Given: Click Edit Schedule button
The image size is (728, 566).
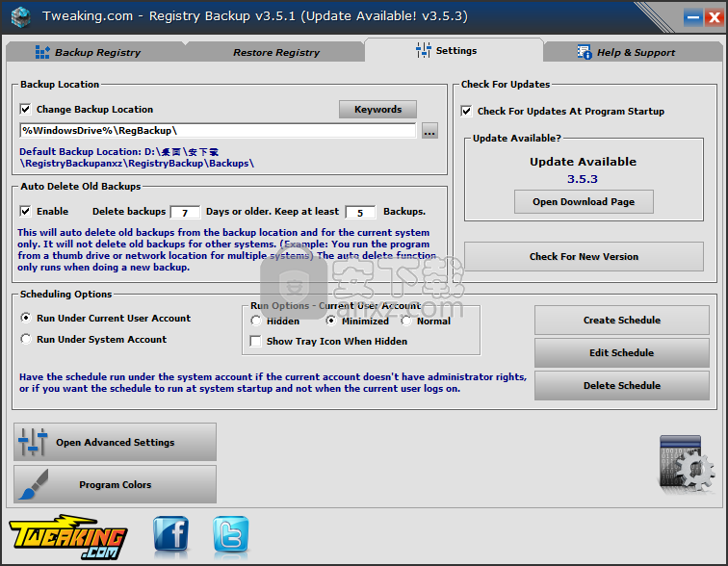Looking at the screenshot, I should point(622,352).
